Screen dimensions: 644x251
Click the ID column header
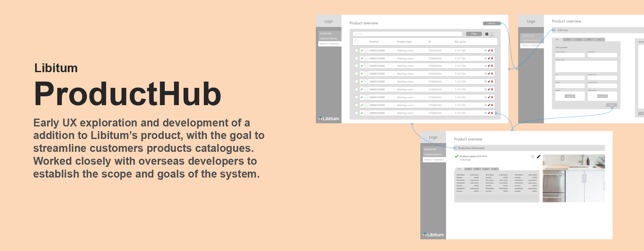pyautogui.click(x=430, y=42)
